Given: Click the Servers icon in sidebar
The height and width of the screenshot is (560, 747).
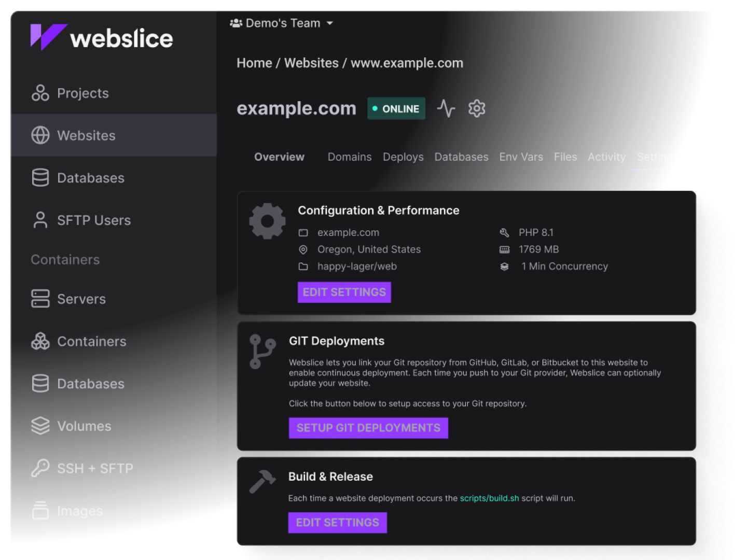Looking at the screenshot, I should point(40,299).
